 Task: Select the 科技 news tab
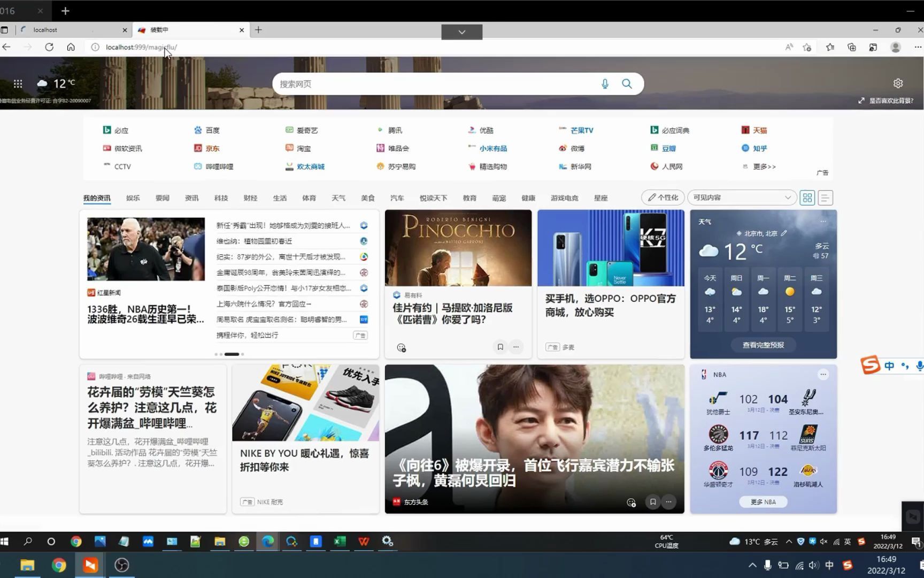[x=221, y=198]
